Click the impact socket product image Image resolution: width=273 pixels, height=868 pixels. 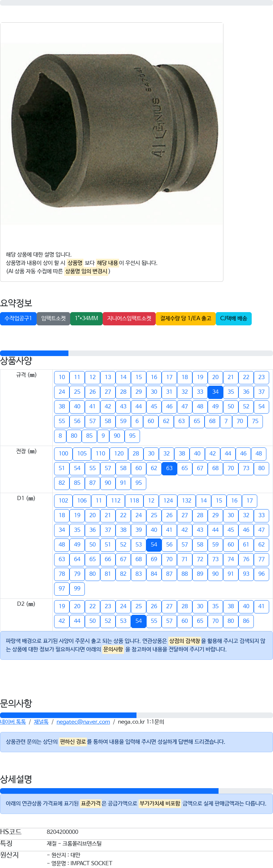[112, 133]
